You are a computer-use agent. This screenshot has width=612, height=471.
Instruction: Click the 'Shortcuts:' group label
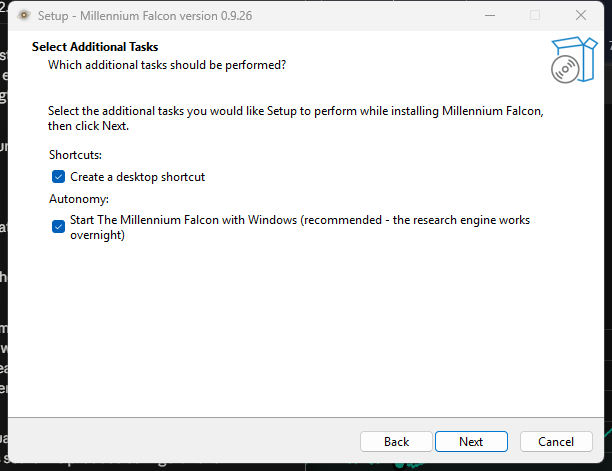click(75, 155)
